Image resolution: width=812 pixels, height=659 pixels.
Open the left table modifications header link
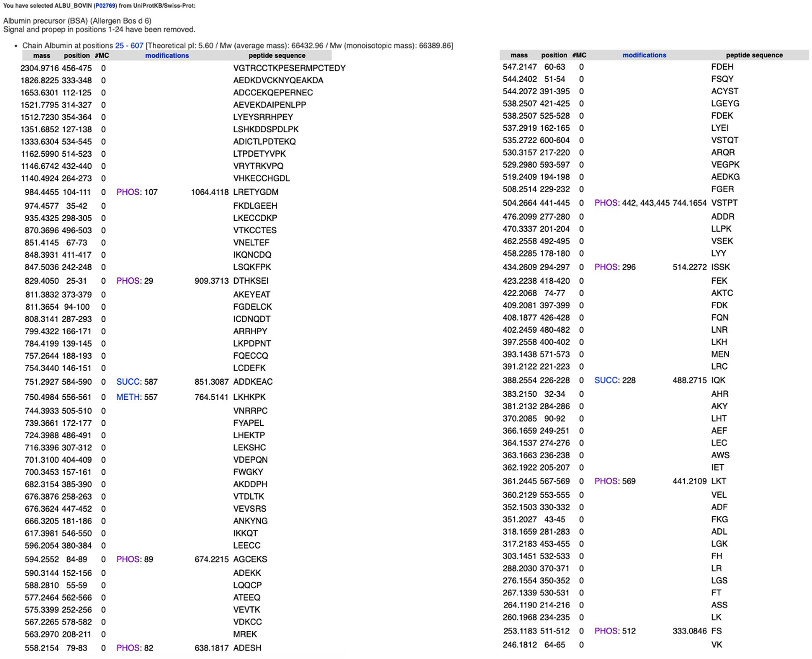167,56
